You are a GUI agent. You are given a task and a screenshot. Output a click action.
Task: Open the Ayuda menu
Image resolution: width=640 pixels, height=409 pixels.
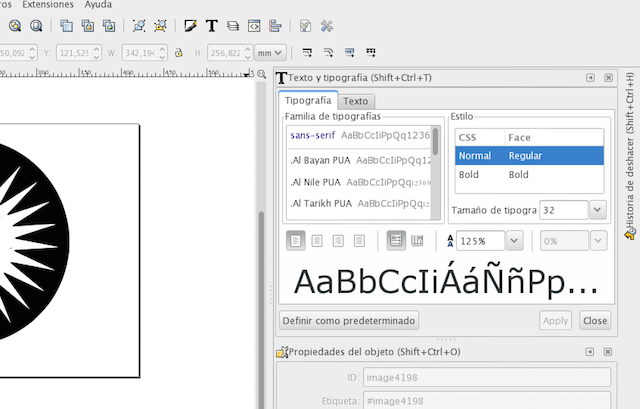(98, 4)
